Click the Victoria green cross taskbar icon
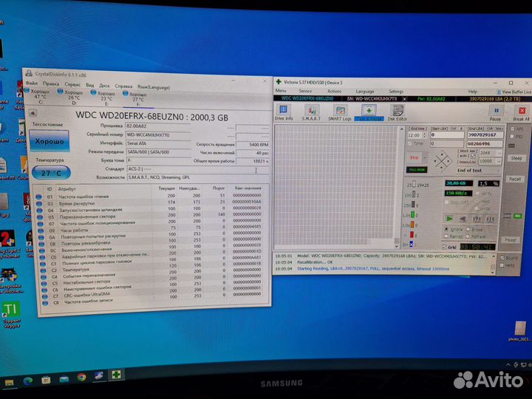This screenshot has width=532, height=399. tap(117, 374)
